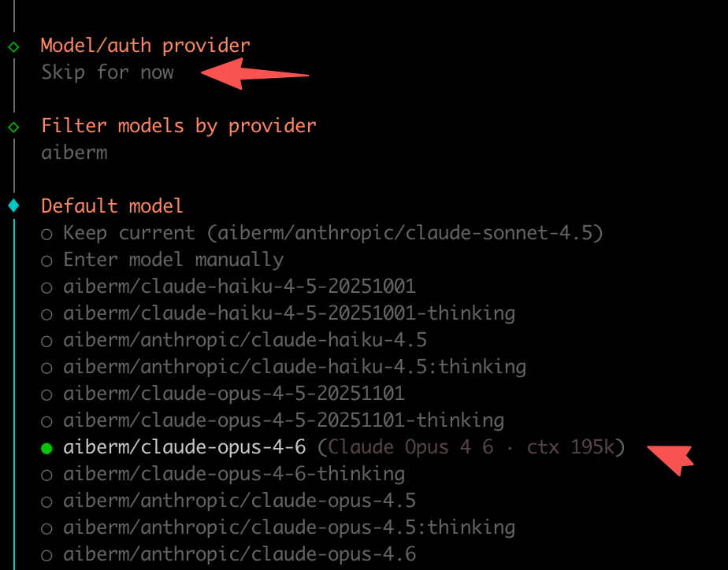
Task: Select aiberm/claude-opus-4-6-thinking model
Action: tap(233, 474)
